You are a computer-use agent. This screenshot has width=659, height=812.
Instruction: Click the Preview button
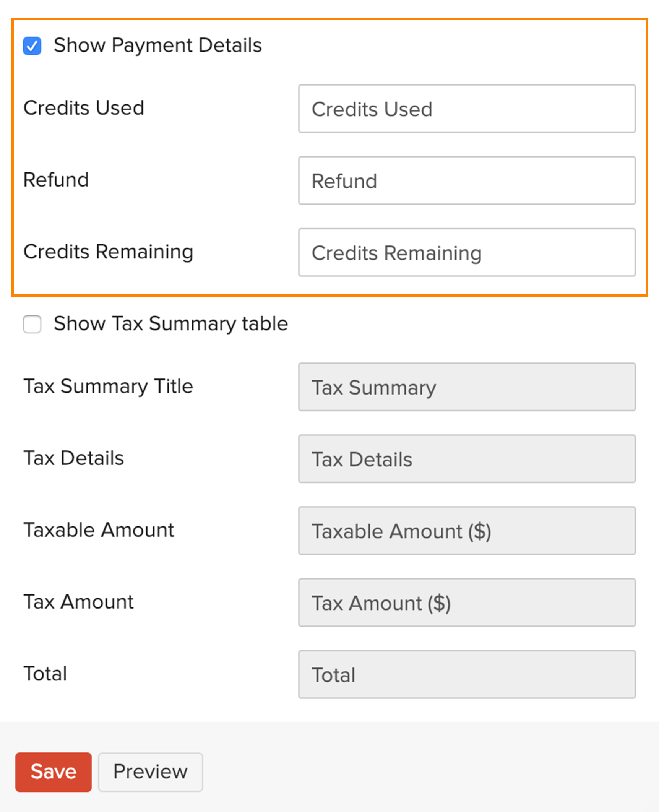(150, 771)
